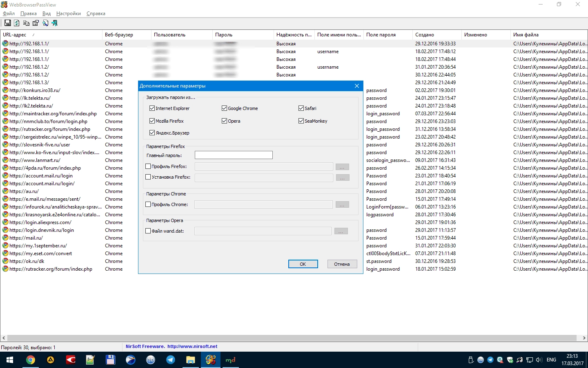This screenshot has width=588, height=368.
Task: Click the Find magnifier toolbar icon
Action: click(45, 23)
